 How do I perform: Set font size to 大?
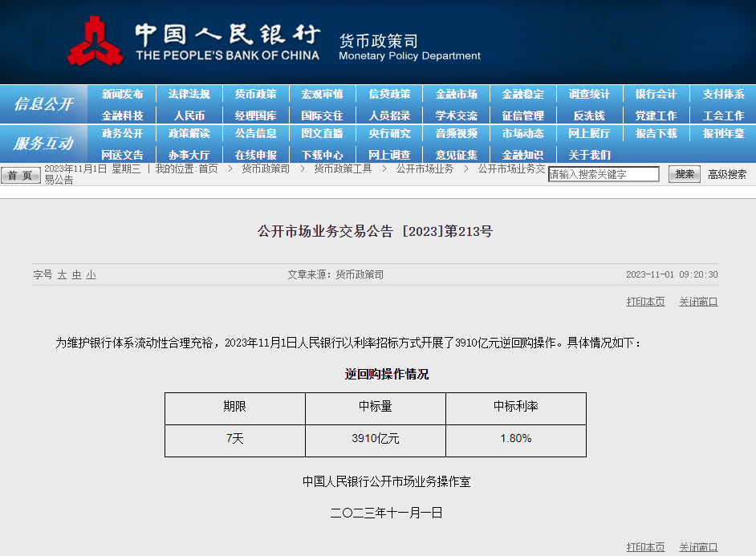(62, 274)
